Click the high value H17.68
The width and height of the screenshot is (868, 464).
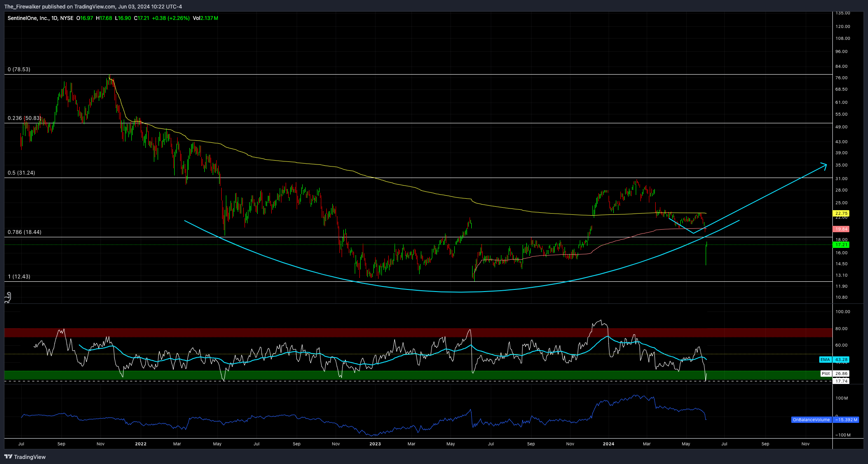(x=104, y=18)
